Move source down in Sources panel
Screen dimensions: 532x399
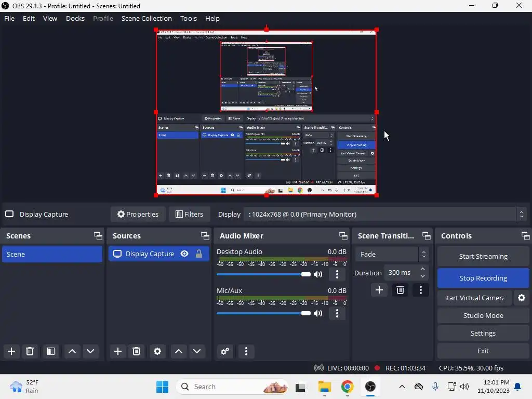tap(197, 351)
